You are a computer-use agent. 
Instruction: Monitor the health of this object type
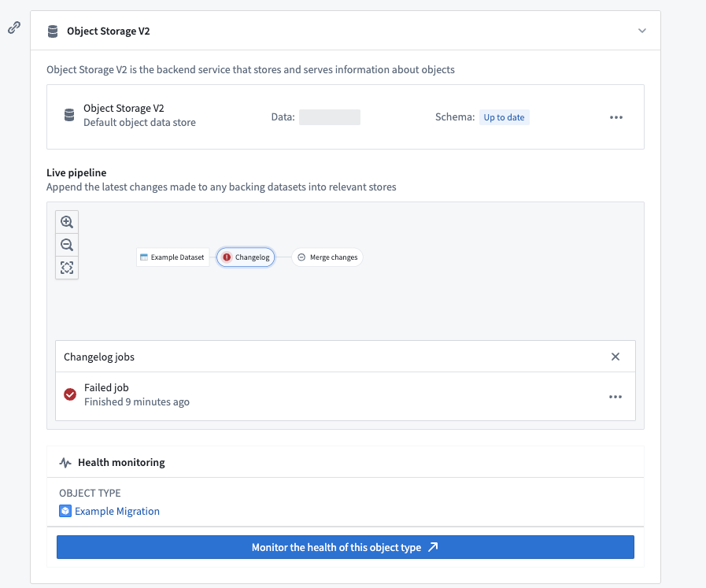(346, 547)
